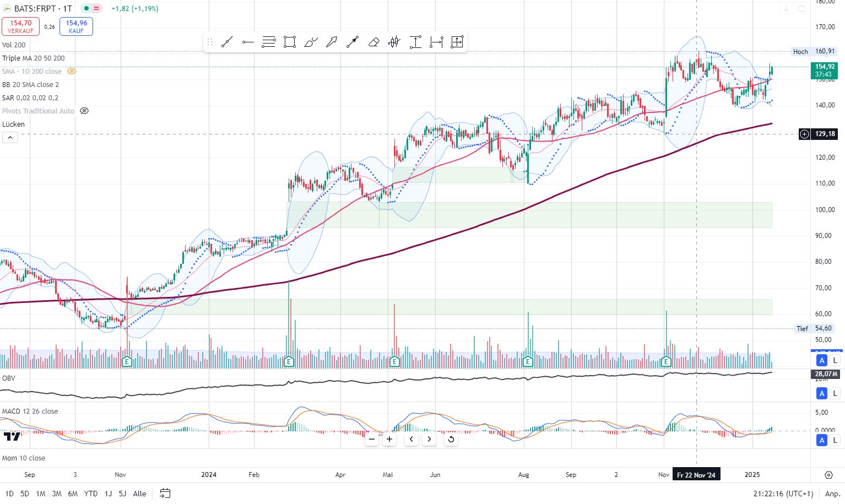Click the date range measure tool
Screen dimensions: 845x504
pyautogui.click(x=436, y=42)
